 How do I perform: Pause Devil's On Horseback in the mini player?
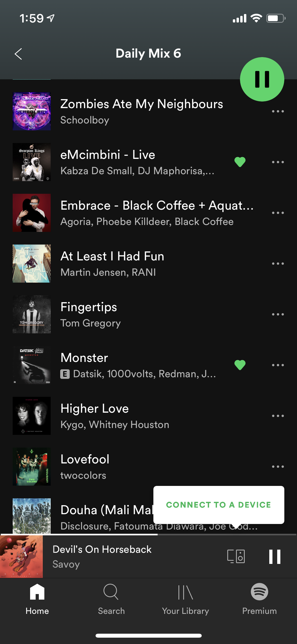275,556
